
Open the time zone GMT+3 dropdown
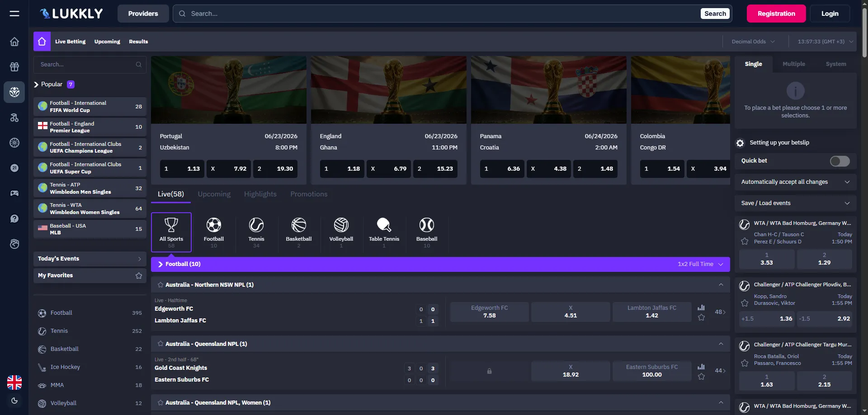pyautogui.click(x=825, y=42)
